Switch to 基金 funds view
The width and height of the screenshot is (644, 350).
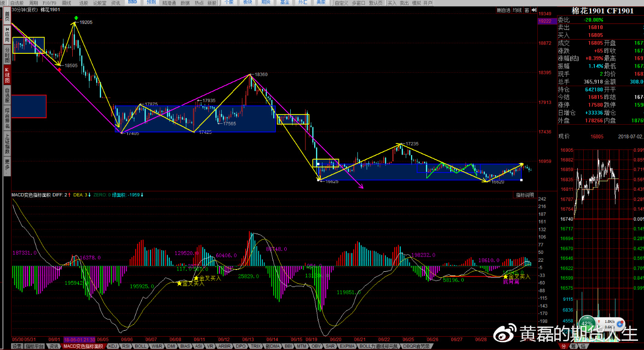(285, 2)
